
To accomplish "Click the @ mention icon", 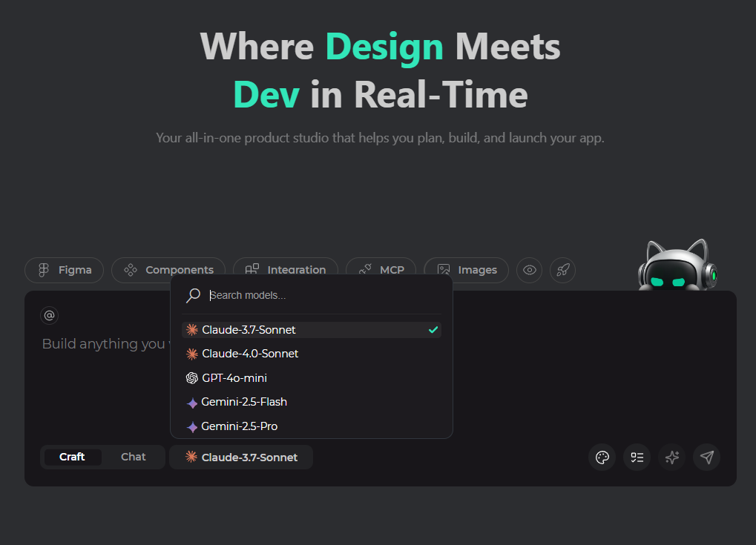I will pyautogui.click(x=49, y=316).
